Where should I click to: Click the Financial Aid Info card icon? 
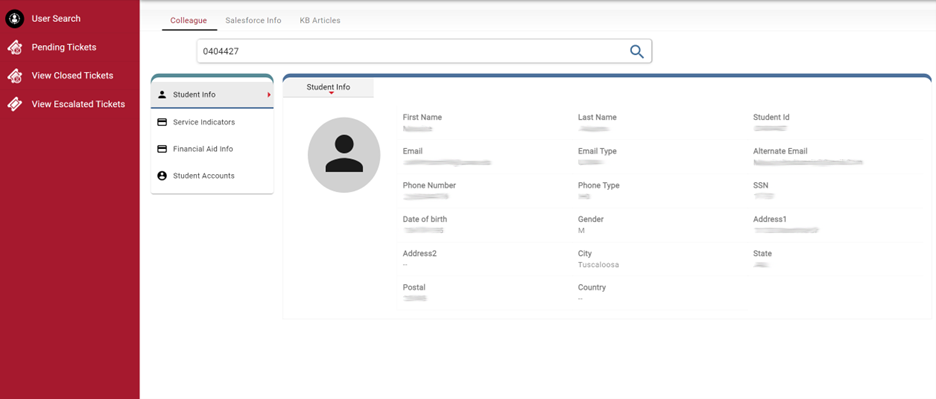tap(162, 149)
